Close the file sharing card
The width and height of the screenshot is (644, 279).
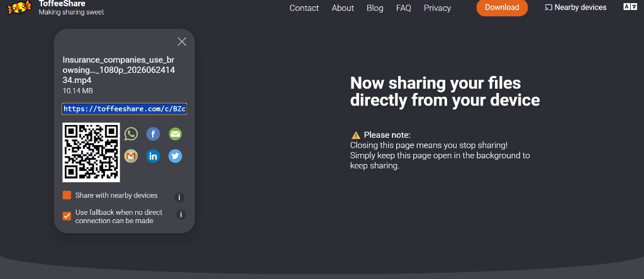pos(182,41)
